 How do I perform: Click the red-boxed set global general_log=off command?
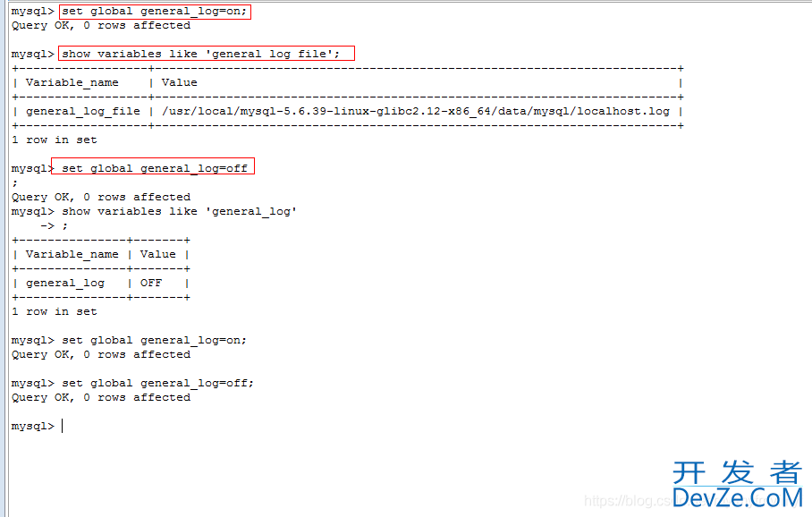(153, 167)
